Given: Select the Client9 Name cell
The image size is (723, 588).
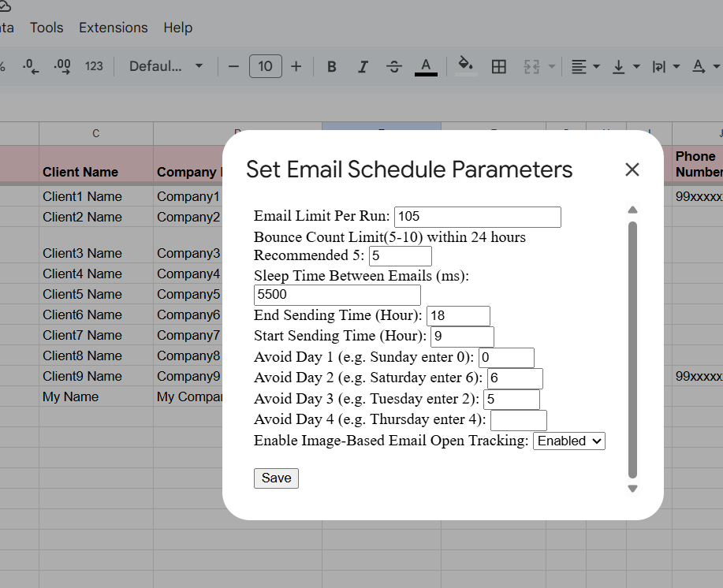Looking at the screenshot, I should coord(96,376).
